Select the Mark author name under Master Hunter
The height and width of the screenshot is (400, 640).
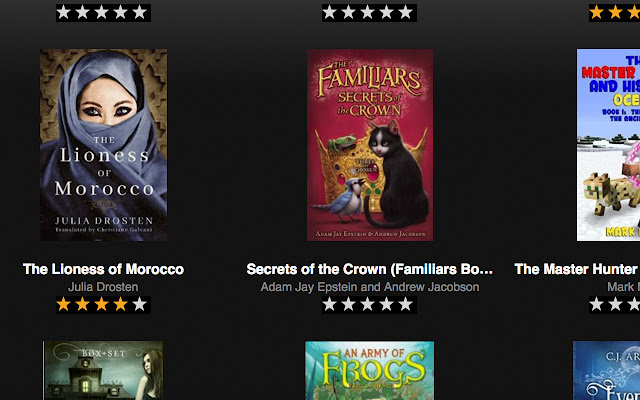[623, 287]
